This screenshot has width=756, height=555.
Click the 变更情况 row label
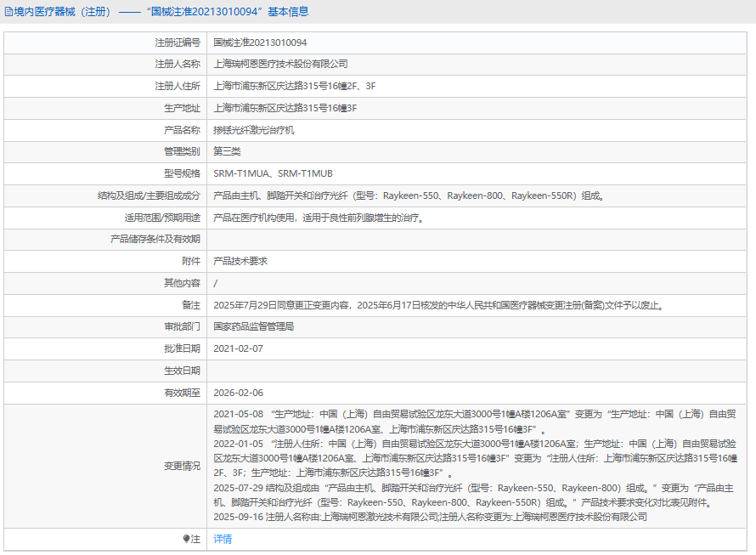coord(182,466)
